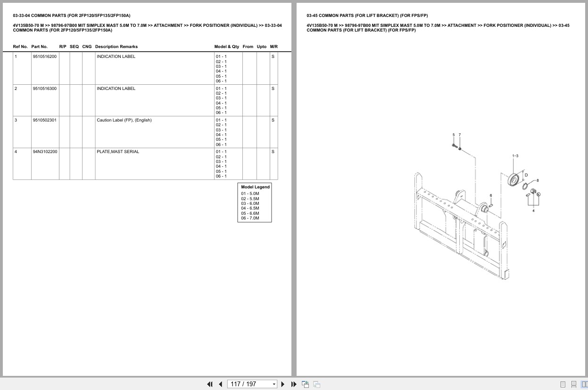
Task: Open the page number dropdown arrow
Action: click(x=274, y=384)
